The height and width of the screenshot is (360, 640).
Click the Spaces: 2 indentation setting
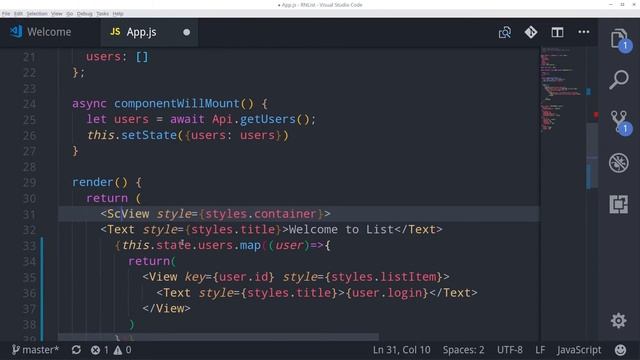tap(463, 350)
